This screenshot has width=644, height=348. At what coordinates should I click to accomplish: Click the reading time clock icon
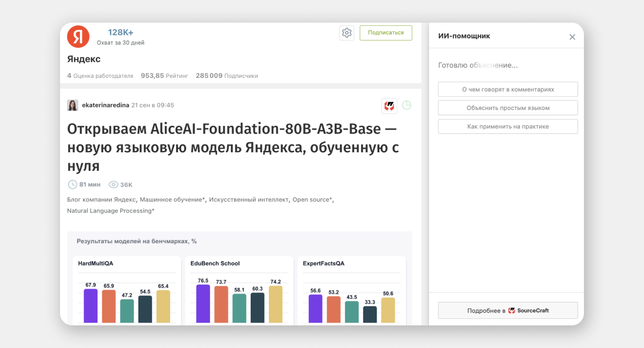[72, 184]
